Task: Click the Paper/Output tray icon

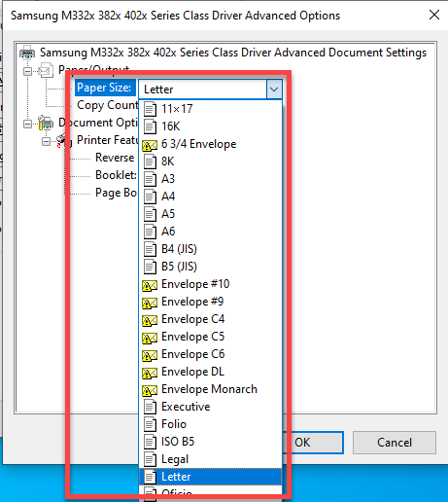Action: pos(46,70)
